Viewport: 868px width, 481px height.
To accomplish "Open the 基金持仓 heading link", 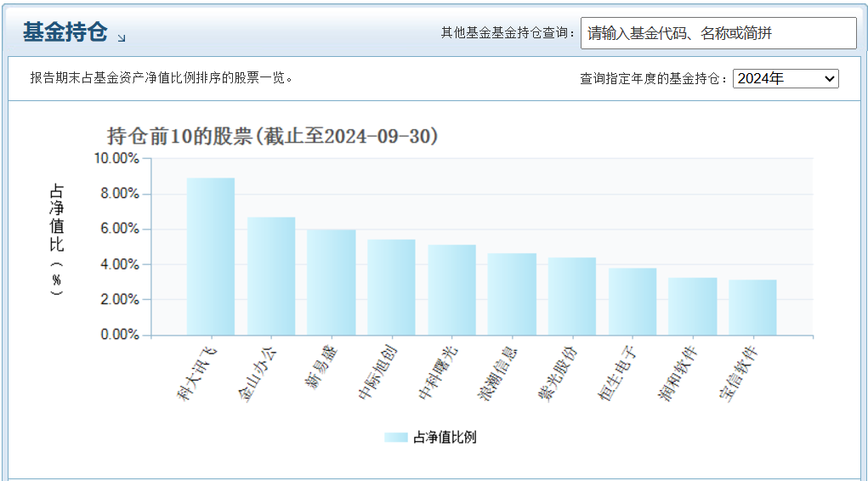I will 65,31.
